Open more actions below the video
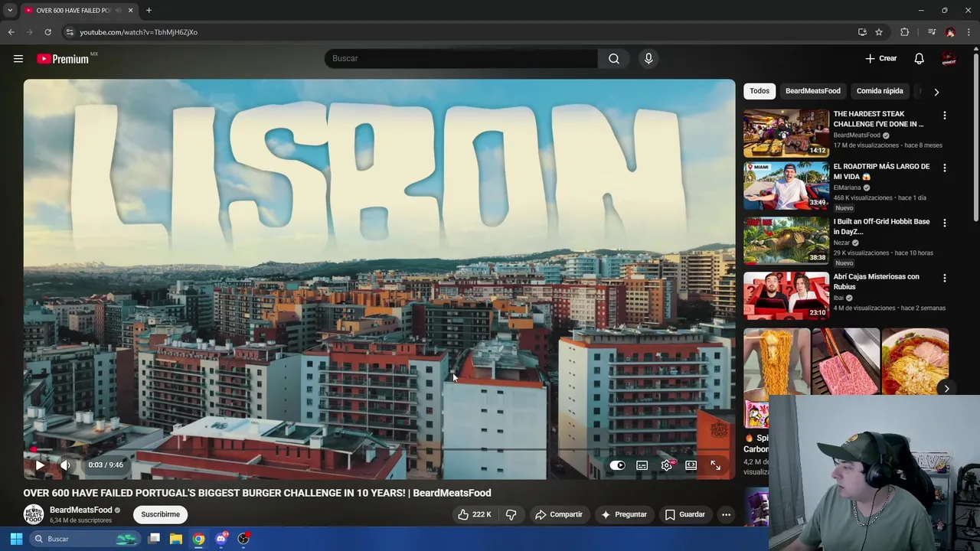980x551 pixels. pos(726,514)
